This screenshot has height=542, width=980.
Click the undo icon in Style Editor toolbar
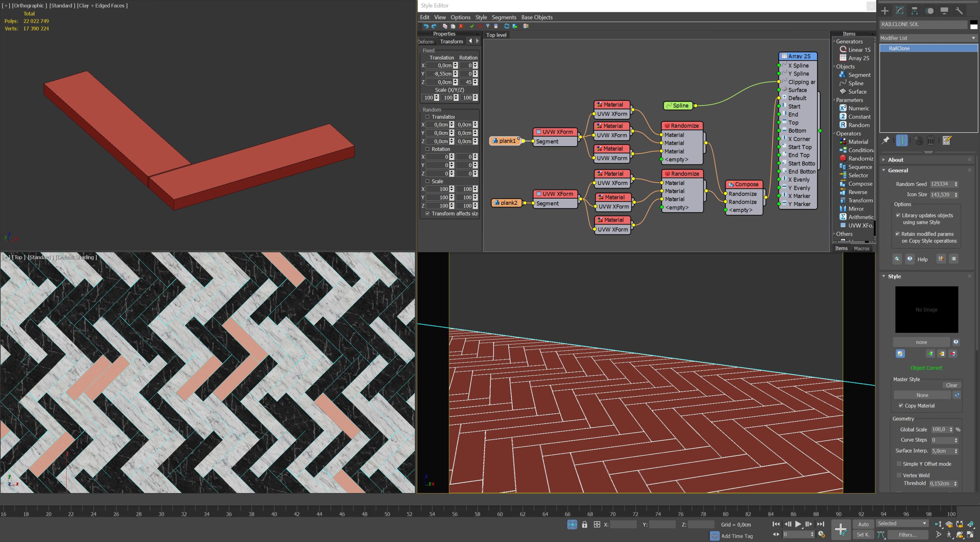pos(426,26)
